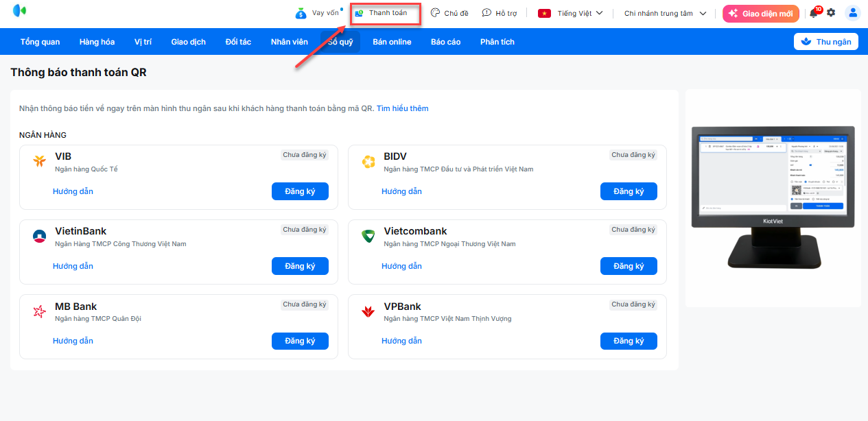Click the user account avatar icon
This screenshot has height=421, width=868.
[x=853, y=13]
